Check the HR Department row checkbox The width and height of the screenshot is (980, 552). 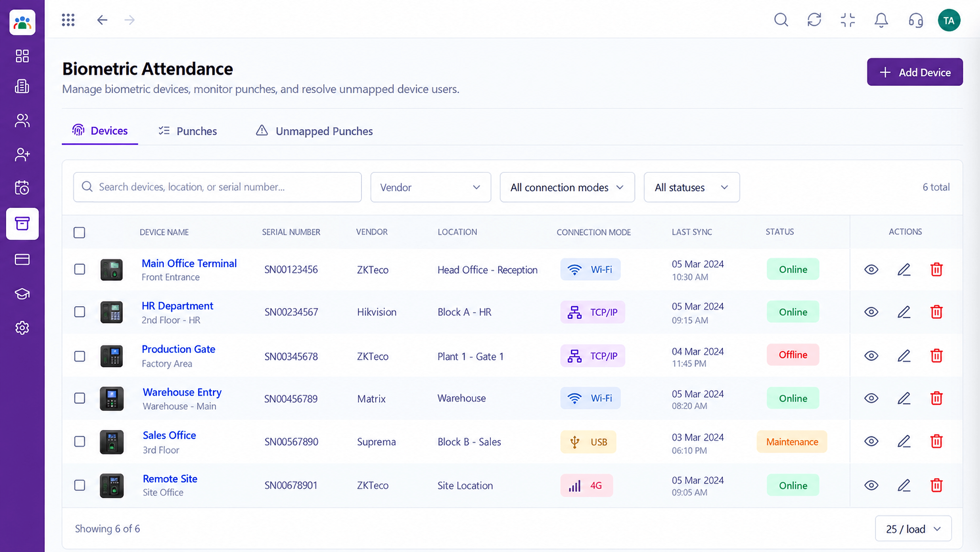[79, 312]
